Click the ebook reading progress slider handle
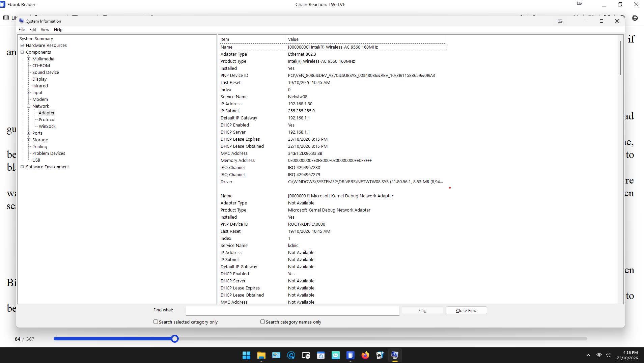The image size is (644, 363). [x=175, y=339]
